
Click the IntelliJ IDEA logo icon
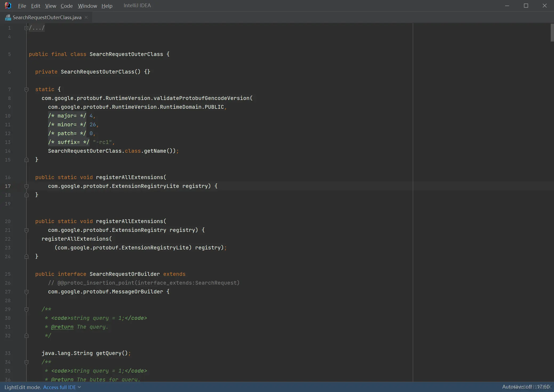8,5
